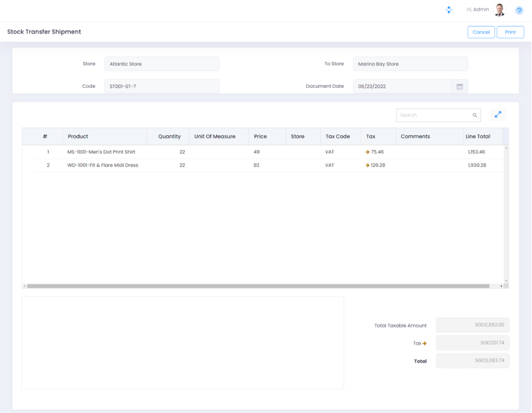Click the help question mark icon
Screen dimensions: 532x413
[x=519, y=11]
